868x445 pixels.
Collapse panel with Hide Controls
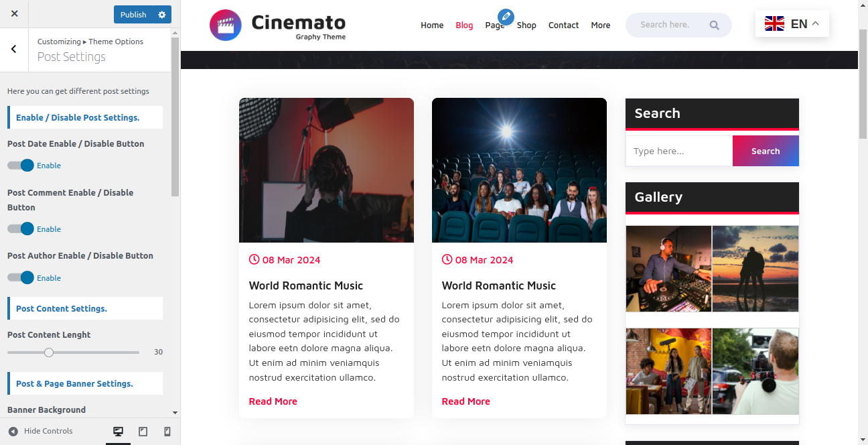40,431
